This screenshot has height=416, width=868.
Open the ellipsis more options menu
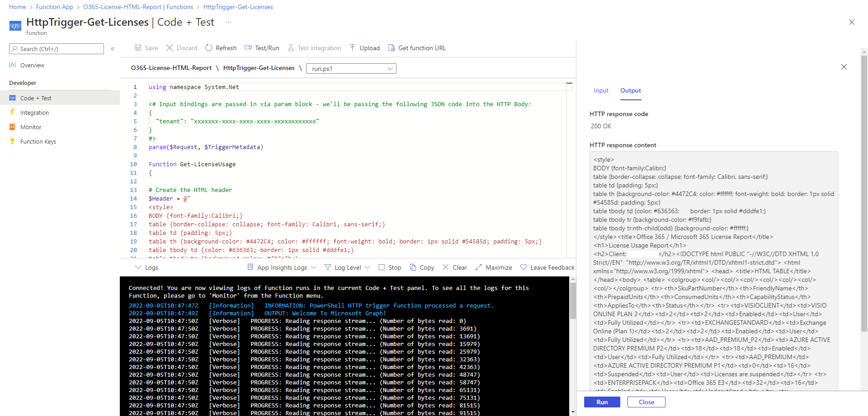(x=229, y=22)
